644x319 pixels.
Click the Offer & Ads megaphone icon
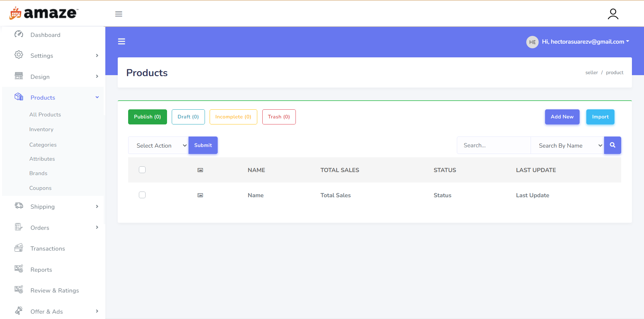pos(19,311)
